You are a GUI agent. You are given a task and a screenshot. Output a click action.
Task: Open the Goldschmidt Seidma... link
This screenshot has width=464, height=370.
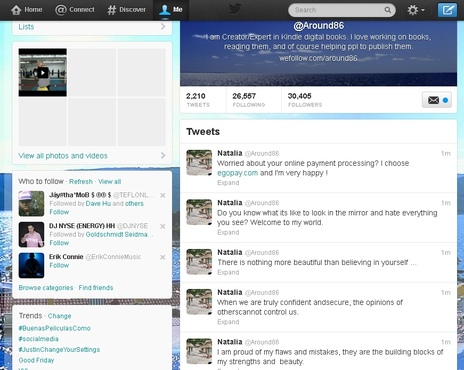click(x=119, y=234)
